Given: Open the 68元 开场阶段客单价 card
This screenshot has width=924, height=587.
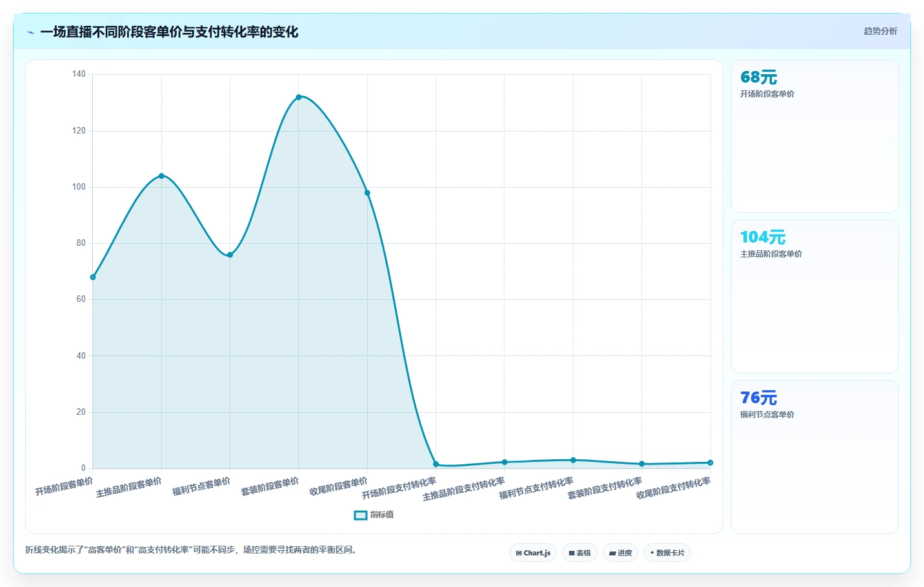Looking at the screenshot, I should [815, 136].
